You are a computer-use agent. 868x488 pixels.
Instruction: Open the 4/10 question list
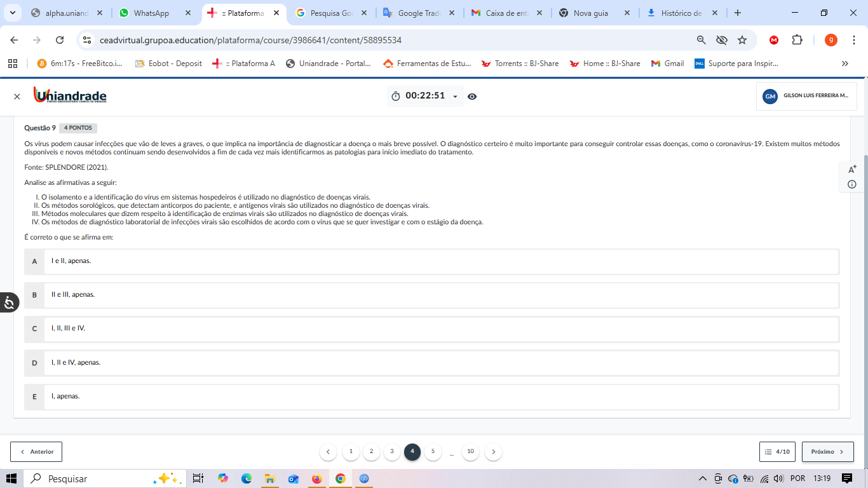click(x=778, y=452)
